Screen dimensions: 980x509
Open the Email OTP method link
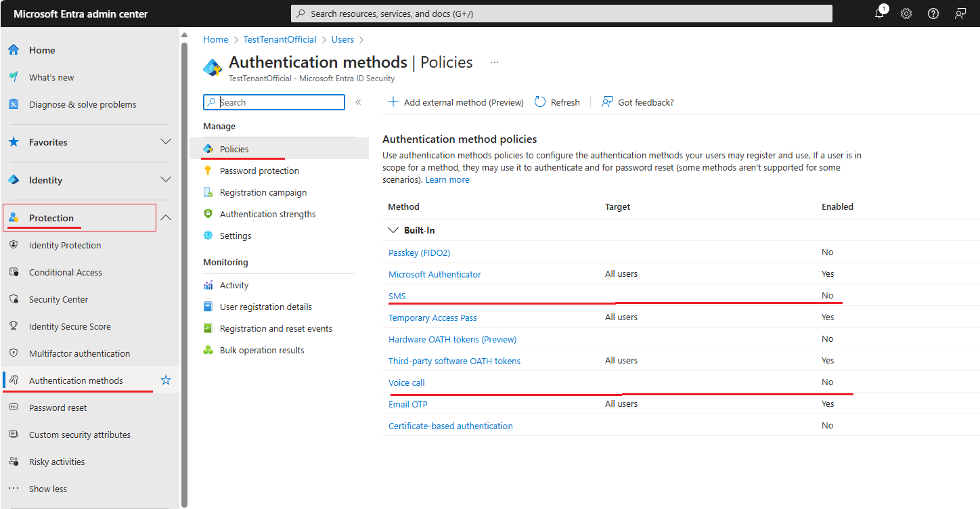click(x=408, y=404)
